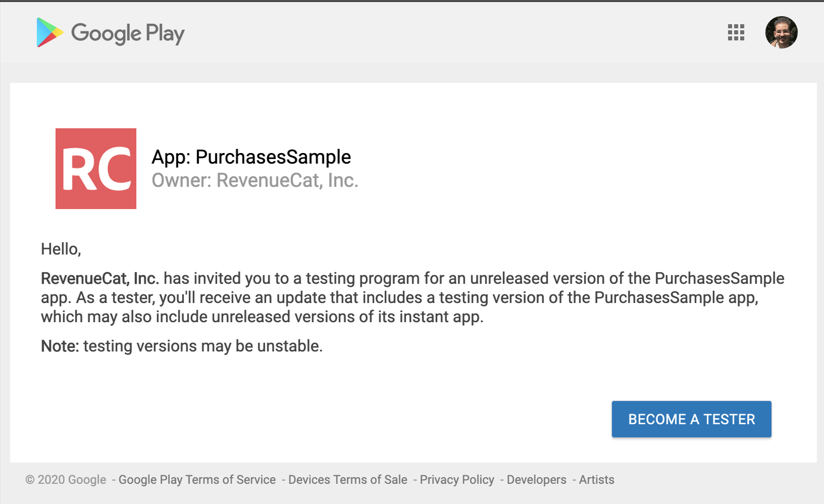Open the Google apps grid launcher

(736, 32)
